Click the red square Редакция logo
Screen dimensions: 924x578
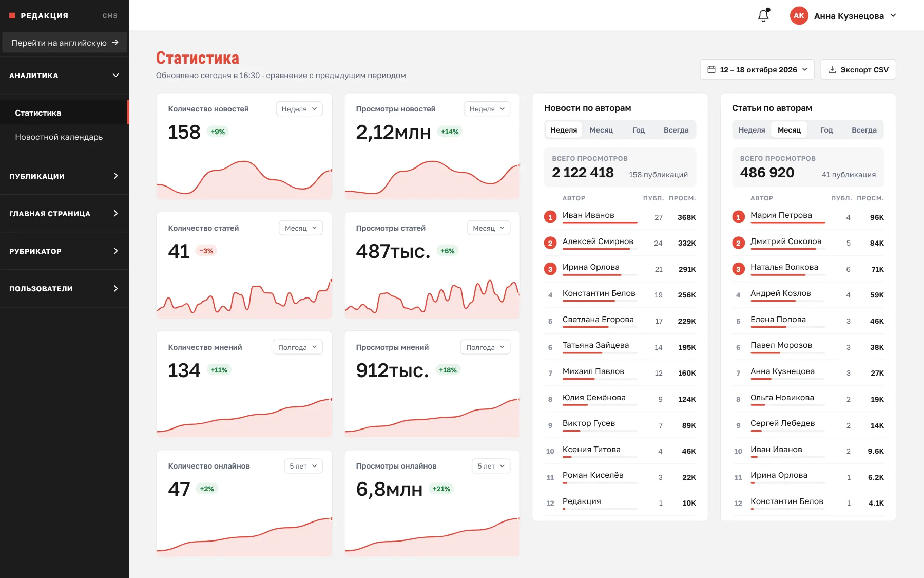coord(12,15)
